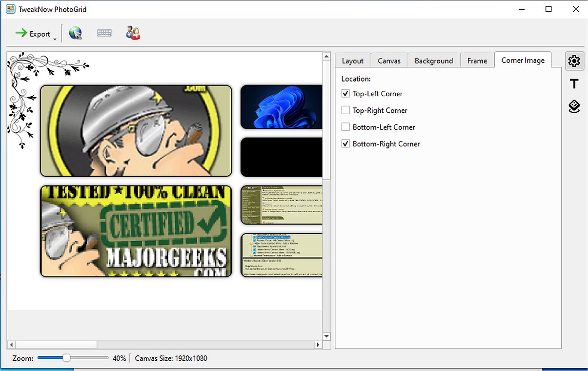Click the keyboard icon in toolbar
588x371 pixels.
pyautogui.click(x=104, y=33)
